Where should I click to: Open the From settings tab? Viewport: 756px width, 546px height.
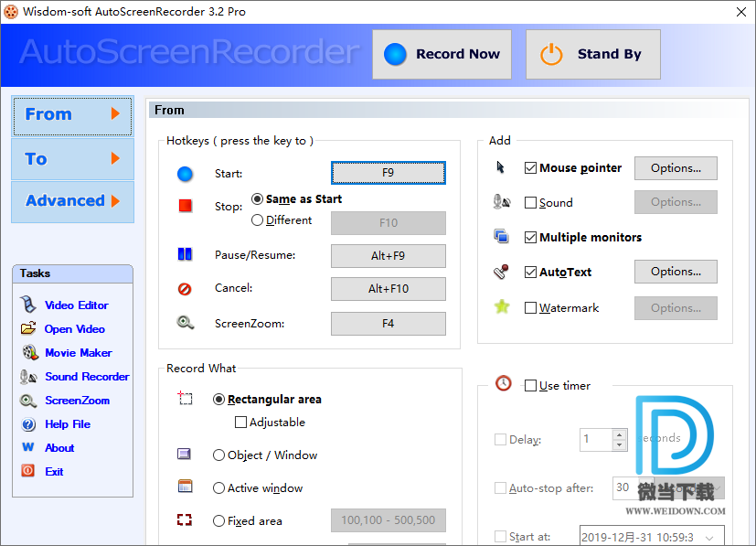(x=73, y=115)
